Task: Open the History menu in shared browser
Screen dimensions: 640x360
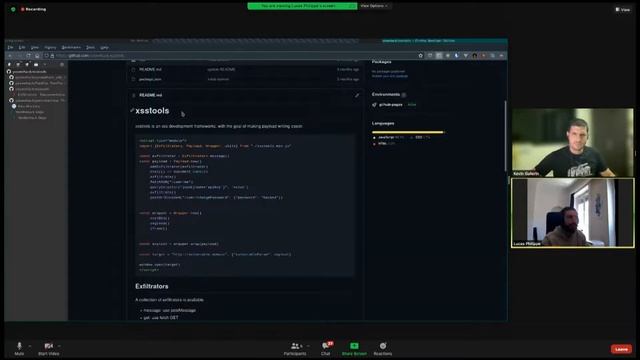Action: tap(50, 47)
